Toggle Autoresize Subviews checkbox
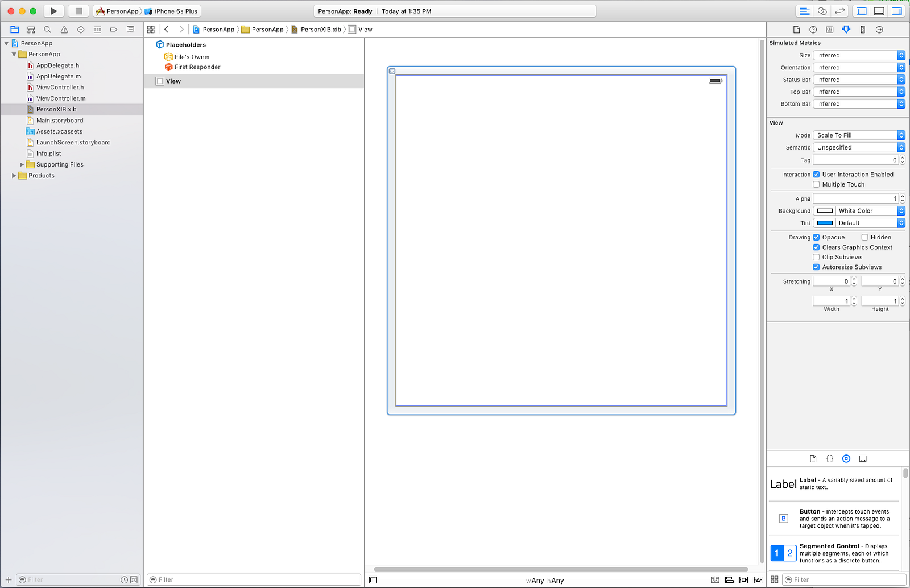This screenshot has height=588, width=910. point(816,267)
